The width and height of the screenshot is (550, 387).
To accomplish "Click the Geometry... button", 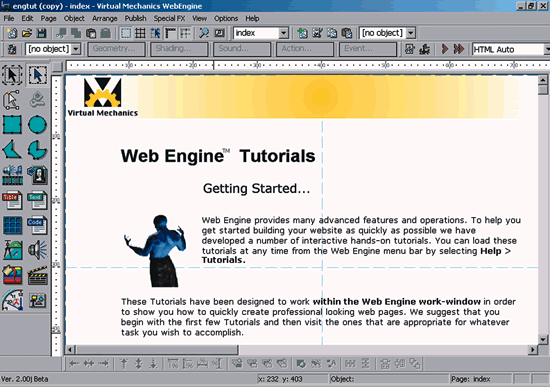I will 116,49.
